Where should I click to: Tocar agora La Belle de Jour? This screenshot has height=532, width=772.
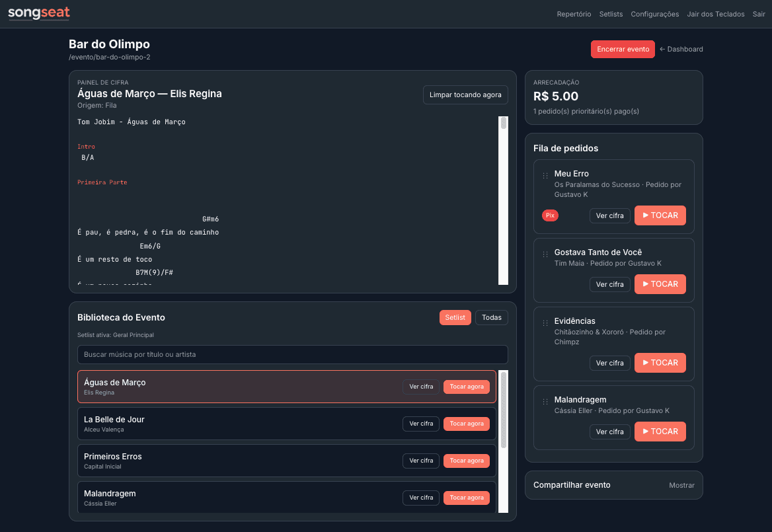[466, 424]
